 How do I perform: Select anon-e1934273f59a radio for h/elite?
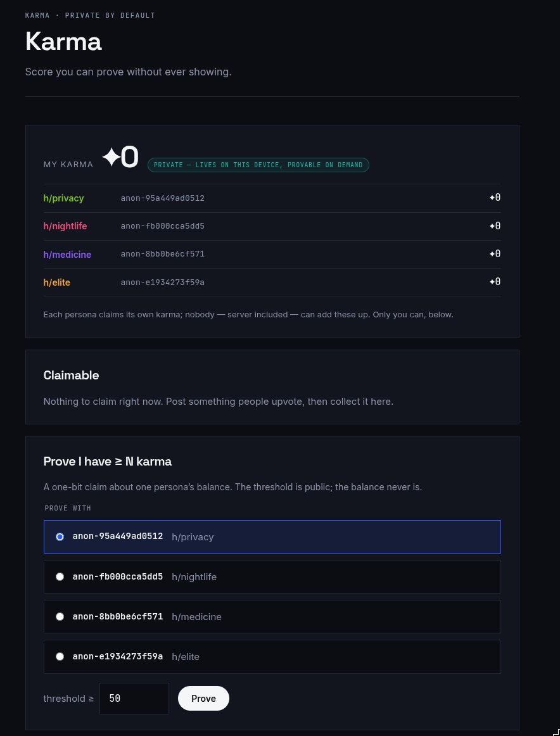point(60,656)
